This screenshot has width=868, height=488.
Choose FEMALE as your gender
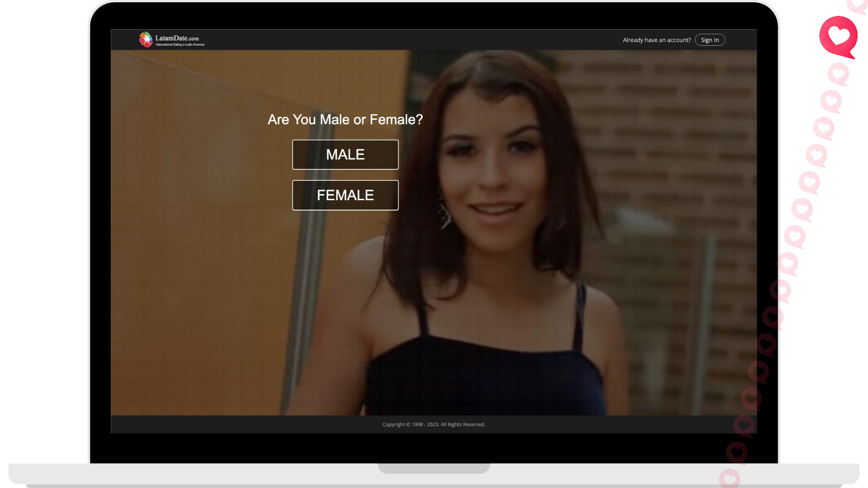[x=345, y=195]
